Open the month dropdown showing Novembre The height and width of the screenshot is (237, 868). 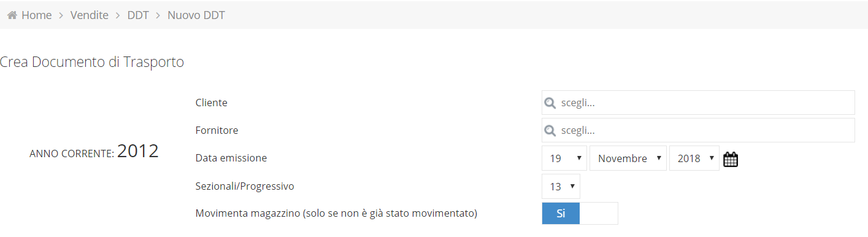[x=628, y=158]
